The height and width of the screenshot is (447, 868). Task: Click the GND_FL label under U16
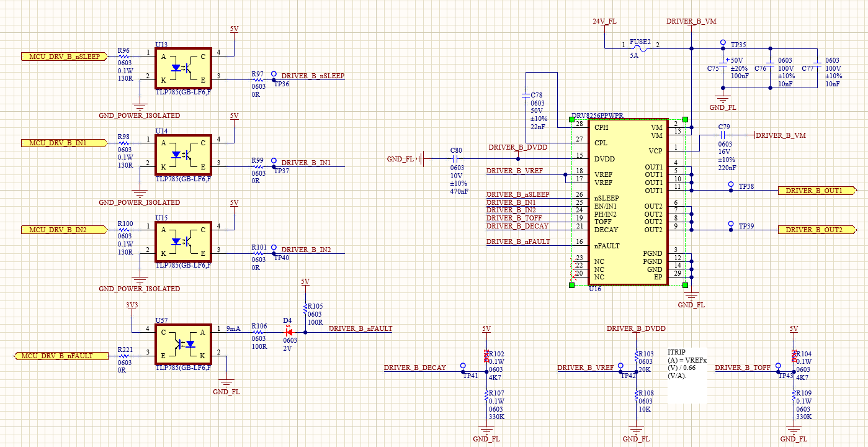coord(691,305)
